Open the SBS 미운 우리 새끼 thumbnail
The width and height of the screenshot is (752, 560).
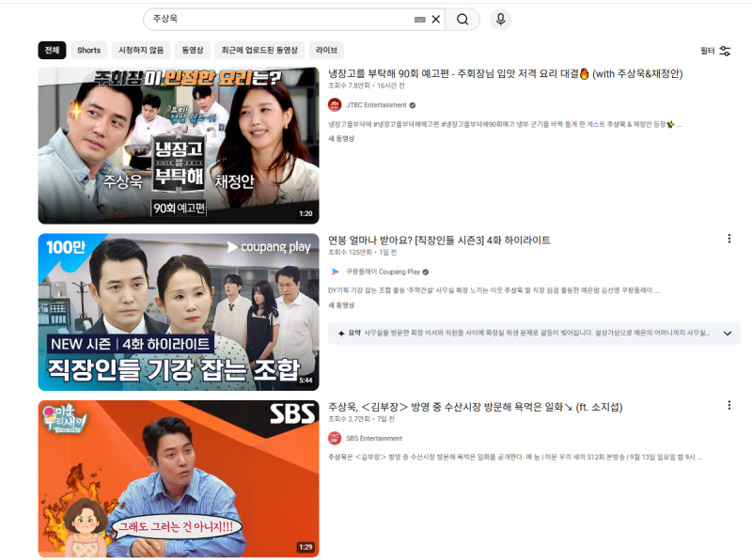pos(179,479)
